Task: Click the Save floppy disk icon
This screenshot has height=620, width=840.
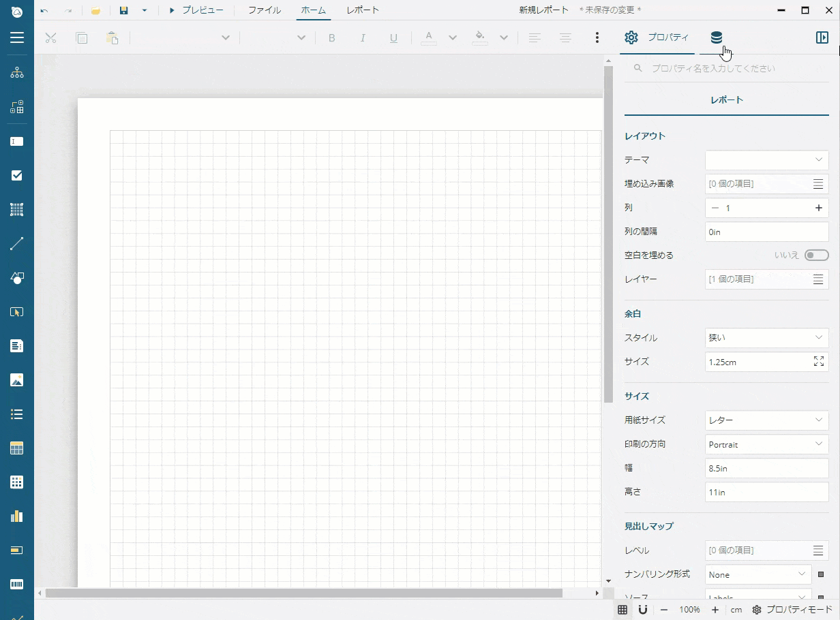Action: pos(123,10)
